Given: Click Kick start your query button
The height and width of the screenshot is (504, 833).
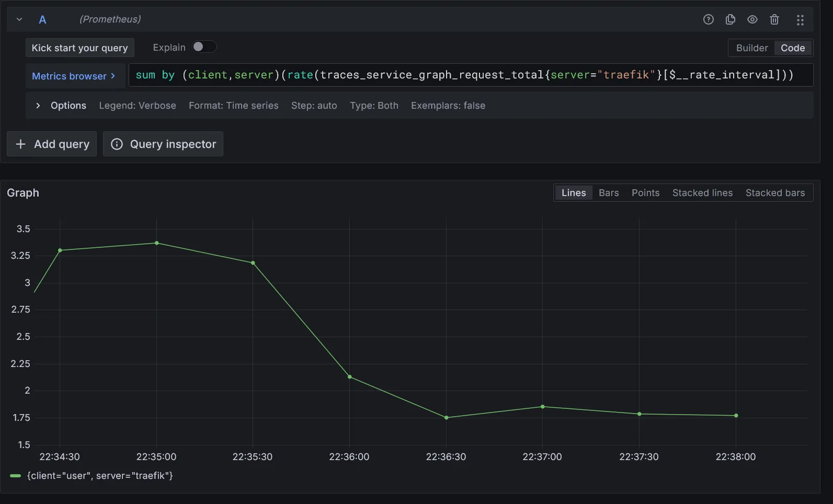Looking at the screenshot, I should [80, 48].
